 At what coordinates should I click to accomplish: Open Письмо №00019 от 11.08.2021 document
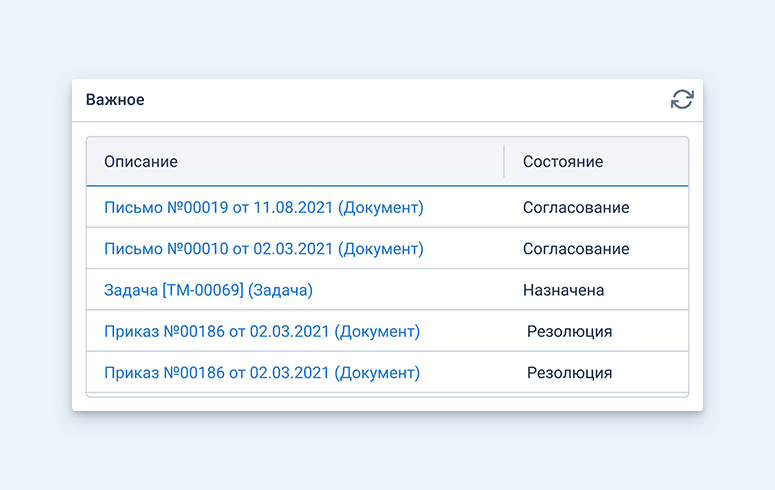pyautogui.click(x=264, y=208)
